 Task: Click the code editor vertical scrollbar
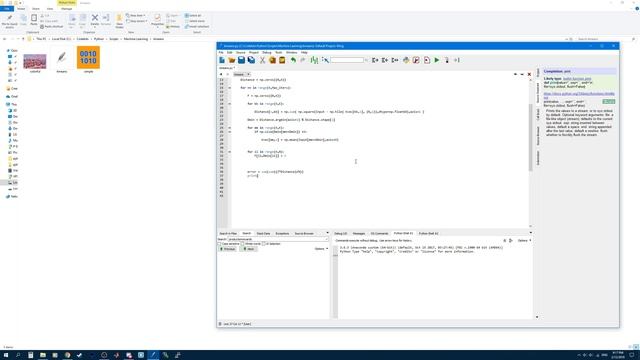click(530, 137)
